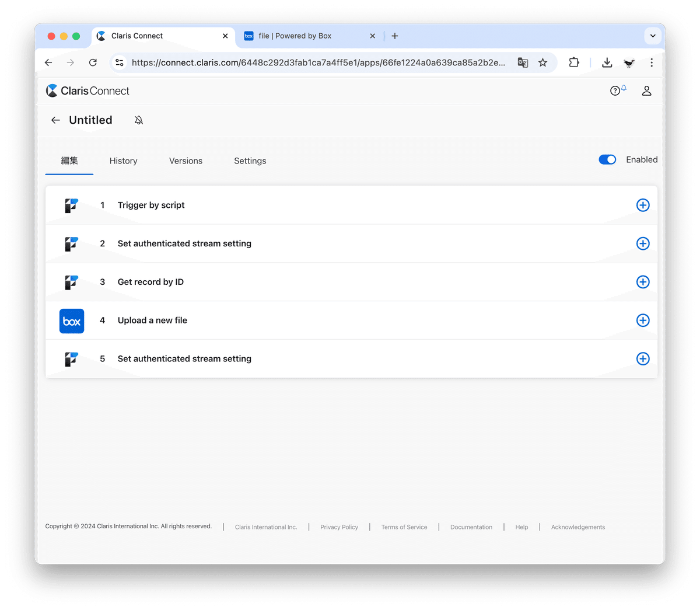This screenshot has width=700, height=610.
Task: Switch to the History tab
Action: (123, 161)
